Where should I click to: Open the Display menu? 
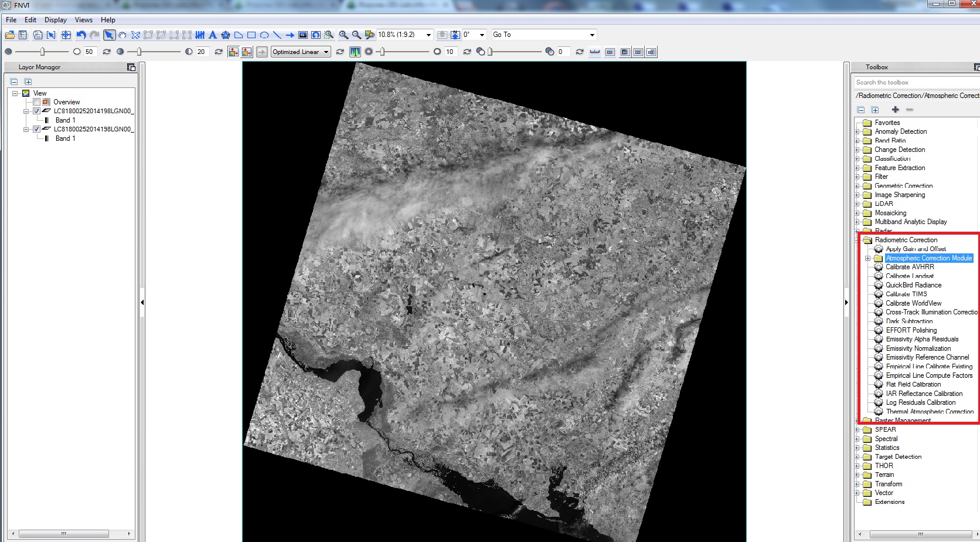(56, 20)
